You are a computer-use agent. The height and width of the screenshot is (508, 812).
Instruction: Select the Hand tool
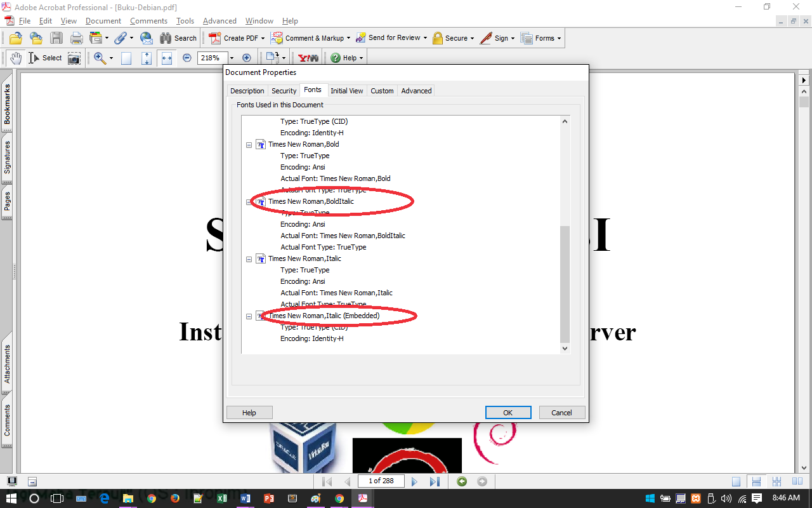15,58
